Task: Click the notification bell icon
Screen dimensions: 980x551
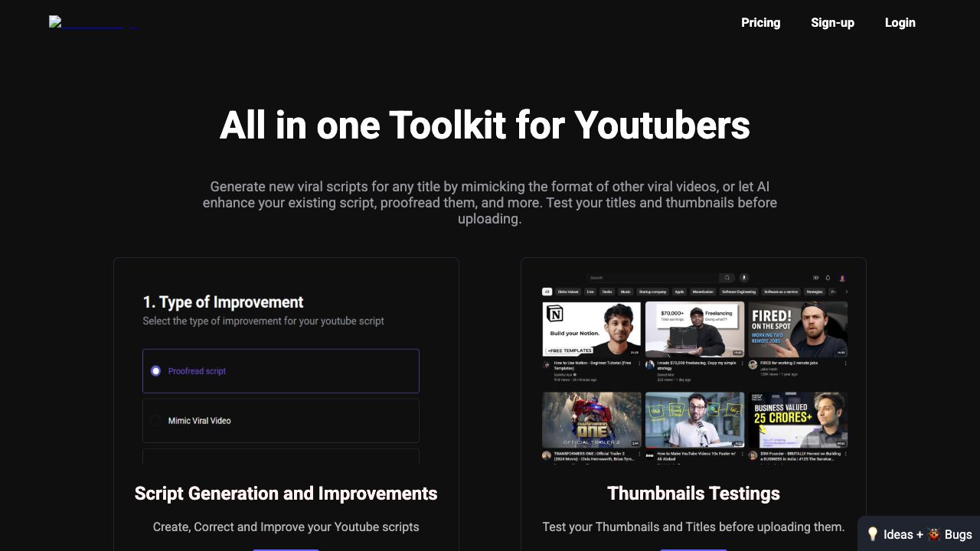Action: coord(828,278)
